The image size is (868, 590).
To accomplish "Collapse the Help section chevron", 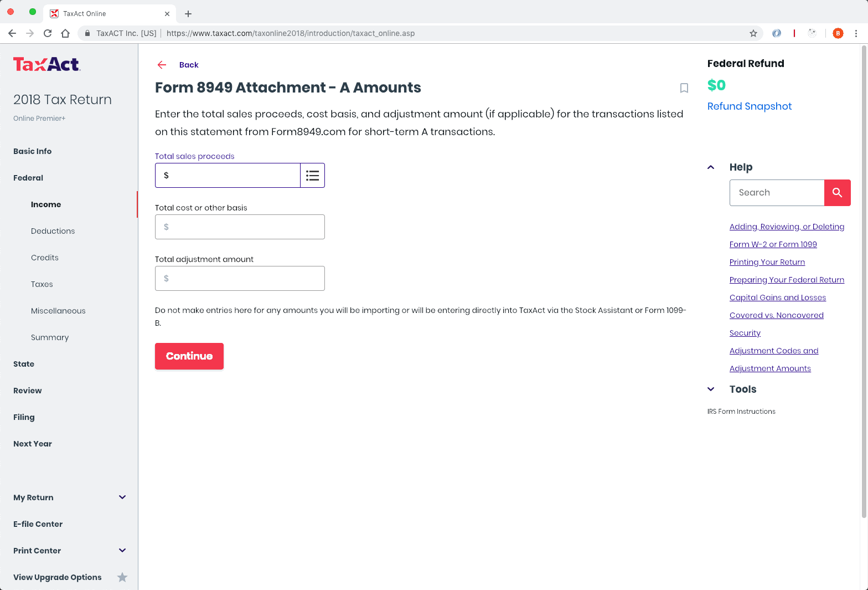I will click(711, 167).
